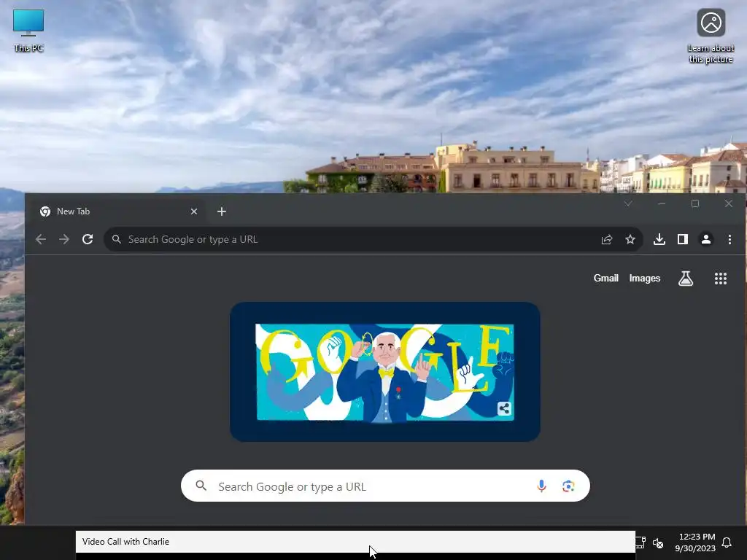
Task: Click Video Call with Charlie taskbar item
Action: coord(355,542)
